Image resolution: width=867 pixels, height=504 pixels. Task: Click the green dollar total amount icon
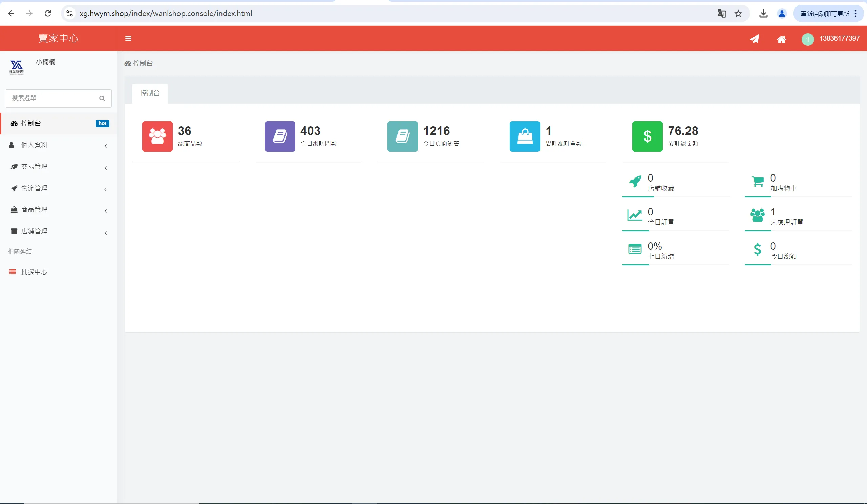pyautogui.click(x=647, y=136)
